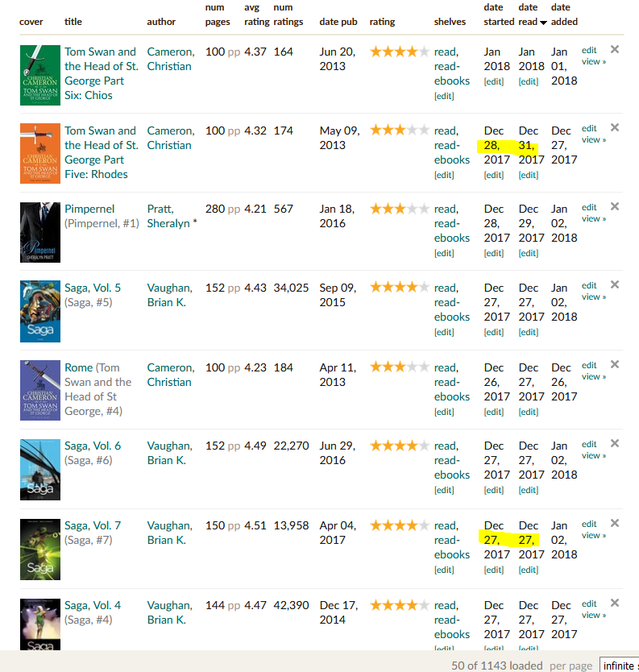The height and width of the screenshot is (672, 639).
Task: Open the Saga, Vol. 5 title link
Action: tap(93, 288)
